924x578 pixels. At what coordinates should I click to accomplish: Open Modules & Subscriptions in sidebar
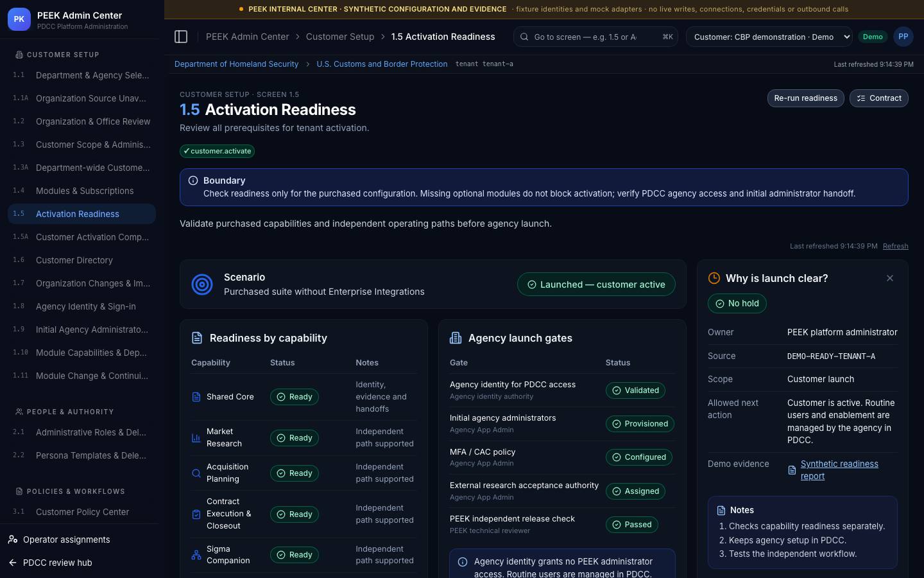(82, 191)
